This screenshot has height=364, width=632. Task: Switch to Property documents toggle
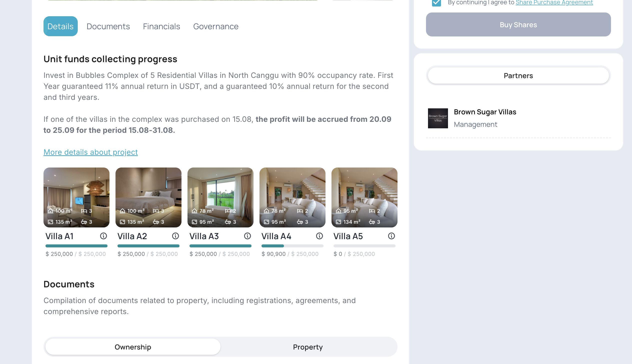(x=307, y=347)
